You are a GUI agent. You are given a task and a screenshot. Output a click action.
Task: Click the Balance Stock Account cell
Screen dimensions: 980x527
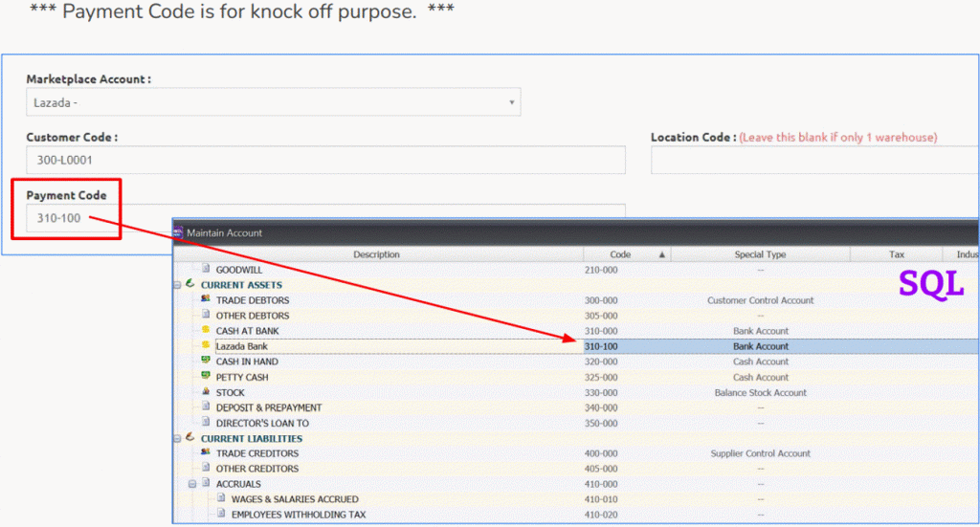tap(760, 393)
